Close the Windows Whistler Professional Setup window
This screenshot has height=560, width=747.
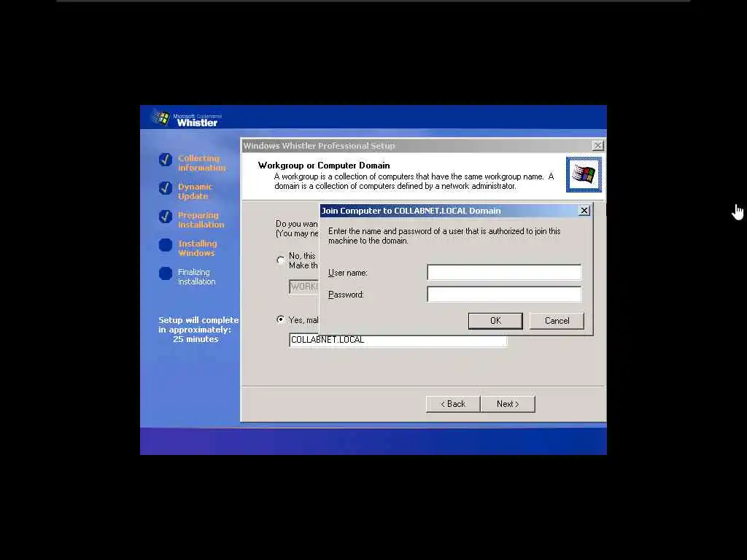(x=597, y=146)
